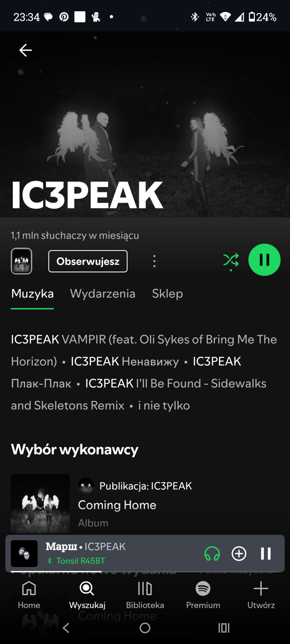Open the artist preview thumbnail next to Obserwujesz
Screen dimensions: 290x644
click(21, 261)
